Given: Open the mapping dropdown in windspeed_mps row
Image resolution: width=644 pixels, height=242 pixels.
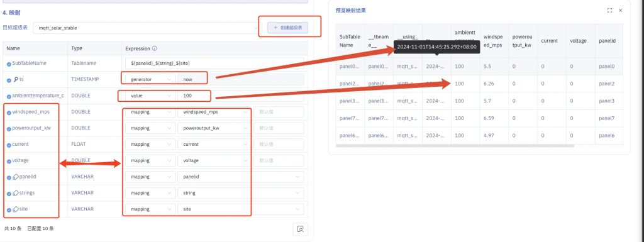Looking at the screenshot, I should coord(150,112).
